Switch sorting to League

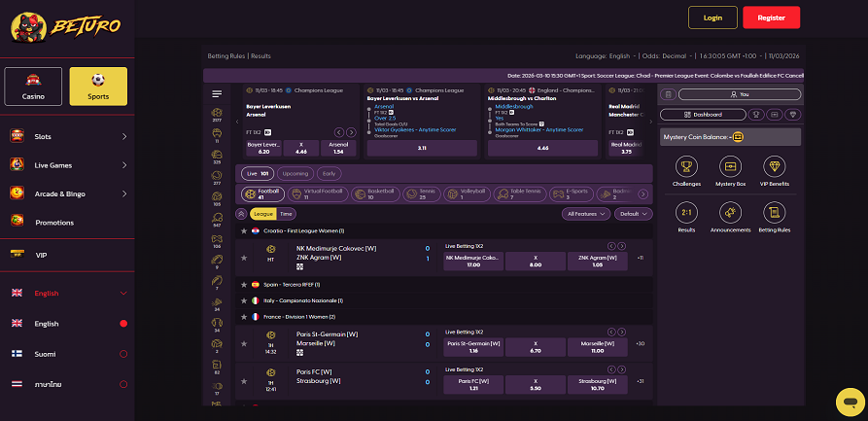coord(263,214)
